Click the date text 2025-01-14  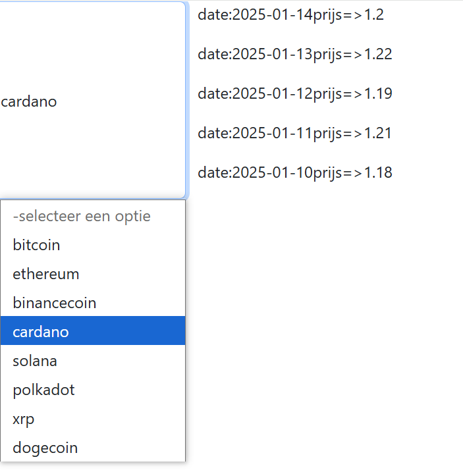[x=271, y=14]
